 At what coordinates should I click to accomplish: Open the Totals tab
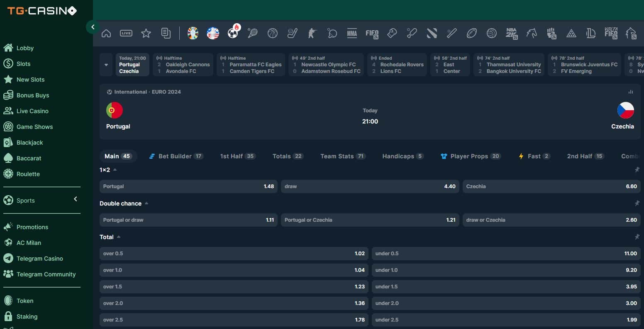pos(288,156)
